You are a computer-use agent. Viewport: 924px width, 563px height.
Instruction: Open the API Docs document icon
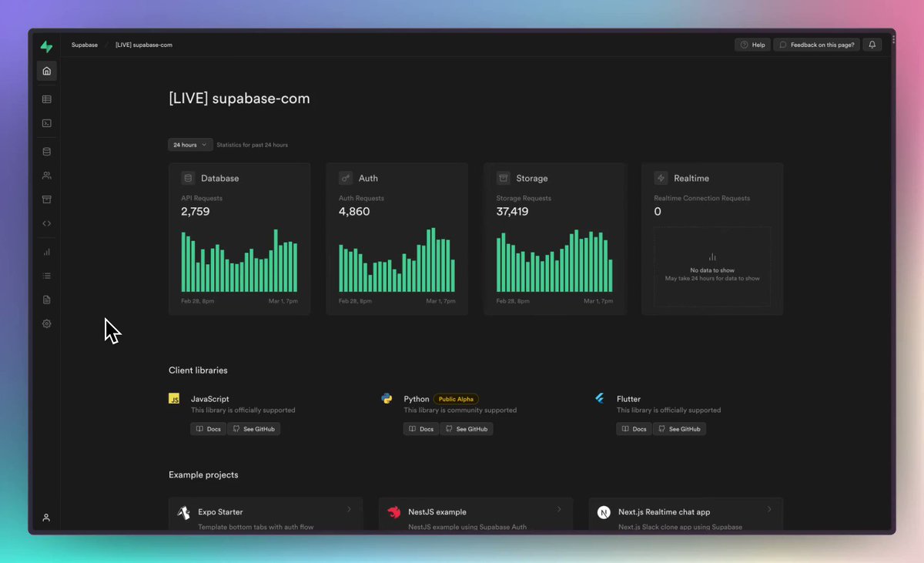click(46, 300)
